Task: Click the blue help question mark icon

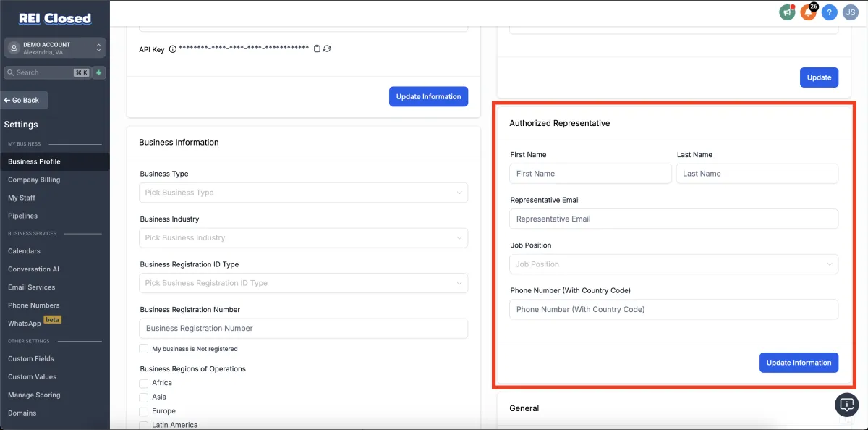Action: (829, 12)
